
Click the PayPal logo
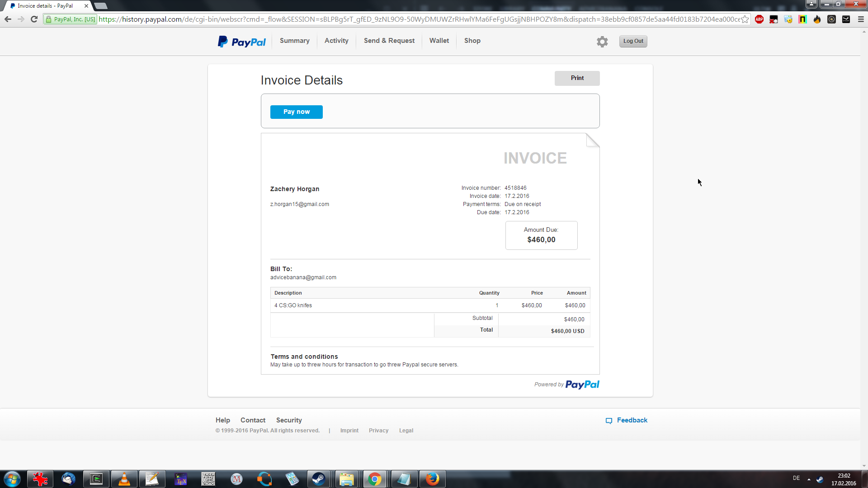(242, 42)
